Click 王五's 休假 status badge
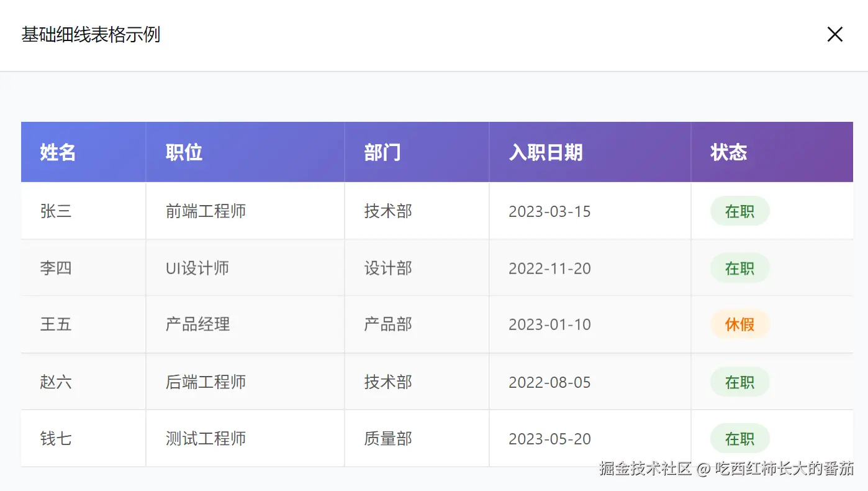Image resolution: width=868 pixels, height=491 pixels. 739,324
